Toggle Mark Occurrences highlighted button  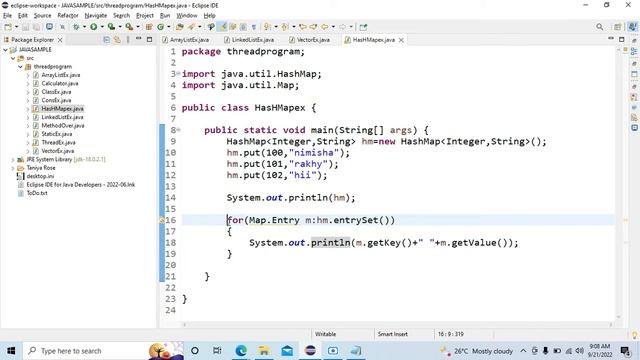(222, 27)
